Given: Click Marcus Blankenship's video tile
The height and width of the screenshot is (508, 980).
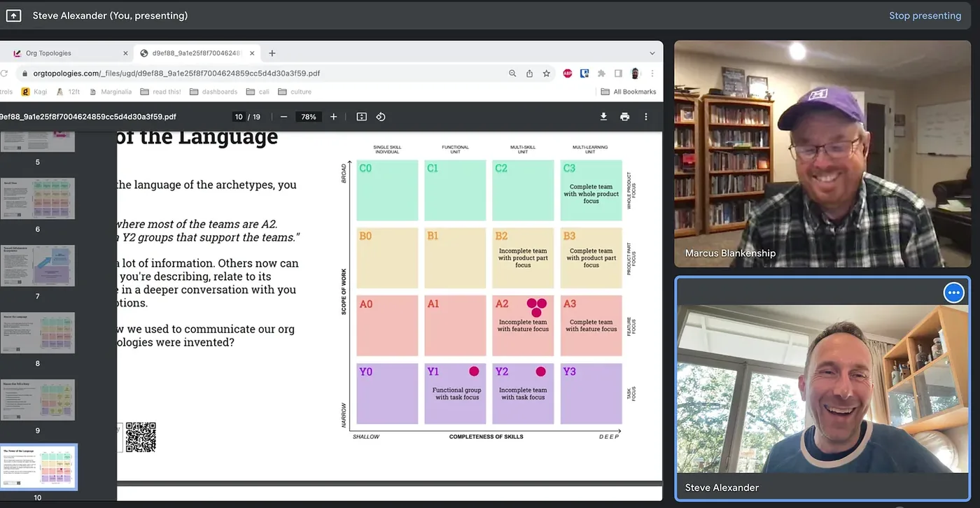Looking at the screenshot, I should pos(822,154).
